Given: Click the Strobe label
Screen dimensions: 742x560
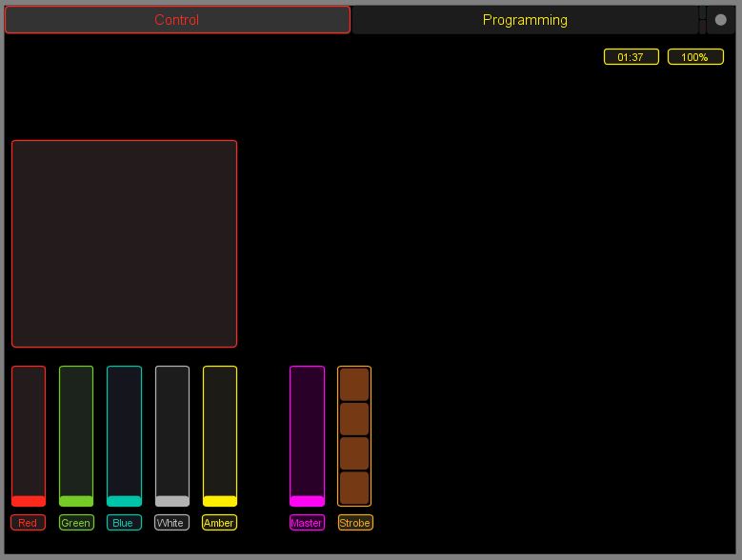Looking at the screenshot, I should coord(355,523).
